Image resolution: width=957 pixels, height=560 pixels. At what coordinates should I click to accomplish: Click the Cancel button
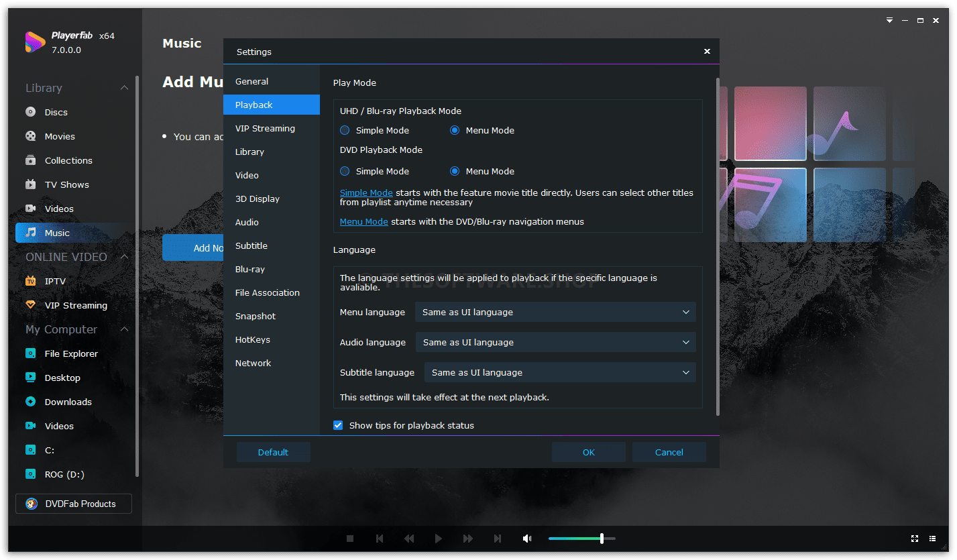pos(669,452)
